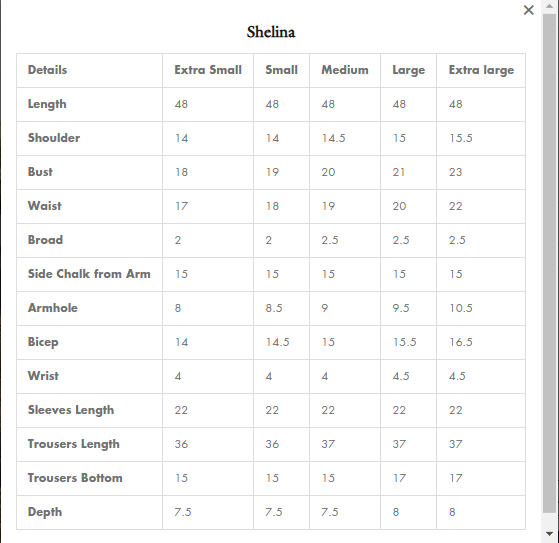
Task: Click the scrollbar up arrow
Action: click(550, 6)
